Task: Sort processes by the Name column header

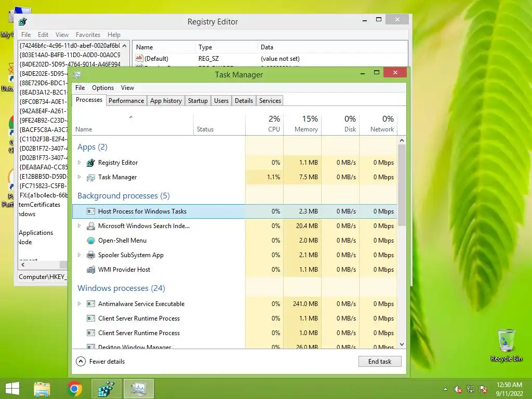Action: tap(132, 124)
